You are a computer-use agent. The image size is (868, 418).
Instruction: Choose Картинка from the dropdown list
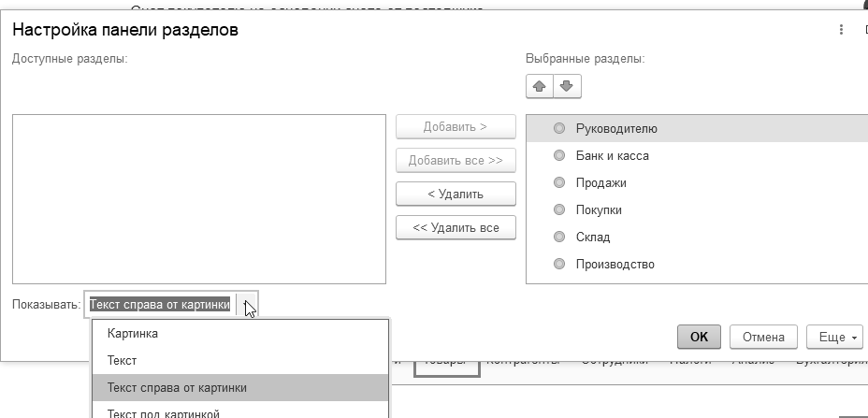point(133,333)
